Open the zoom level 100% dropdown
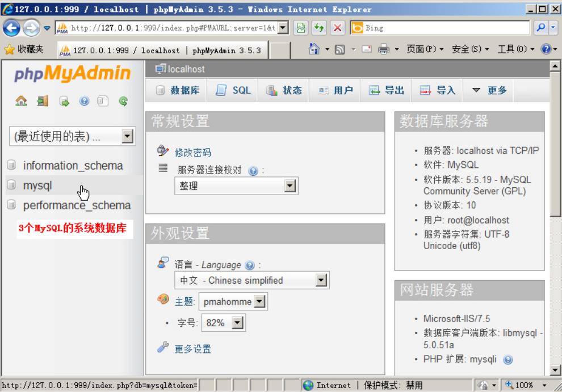 tap(544, 385)
